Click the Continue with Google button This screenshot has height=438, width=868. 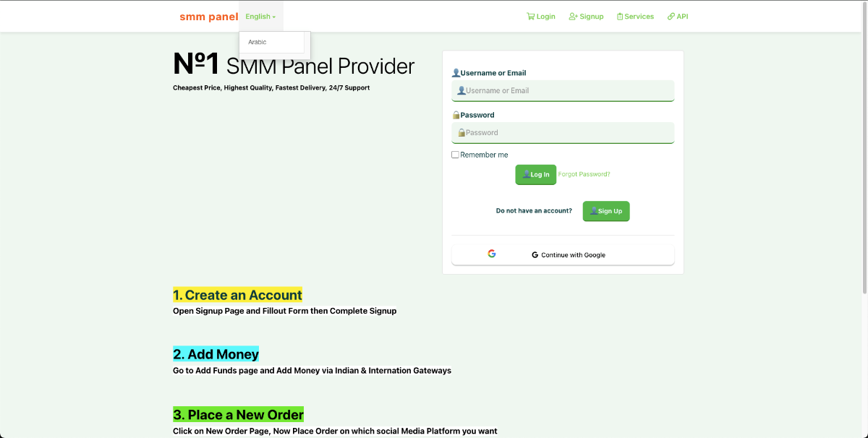pyautogui.click(x=563, y=255)
